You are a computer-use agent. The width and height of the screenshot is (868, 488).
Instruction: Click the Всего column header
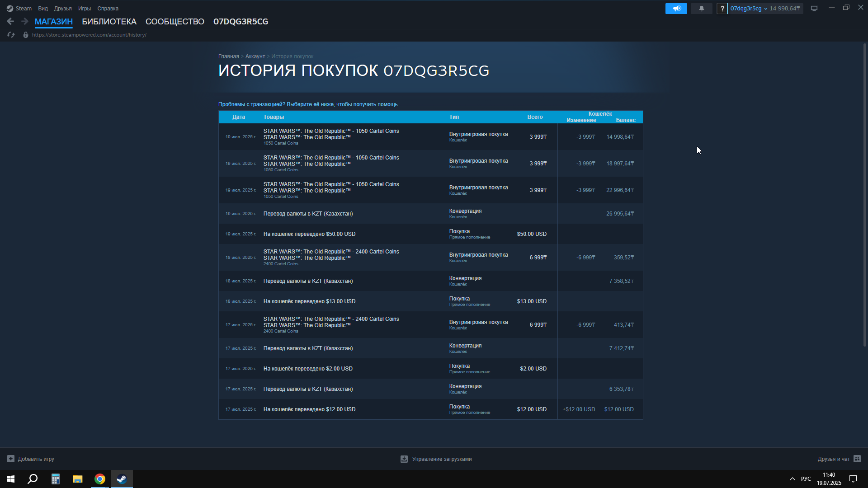(x=535, y=117)
